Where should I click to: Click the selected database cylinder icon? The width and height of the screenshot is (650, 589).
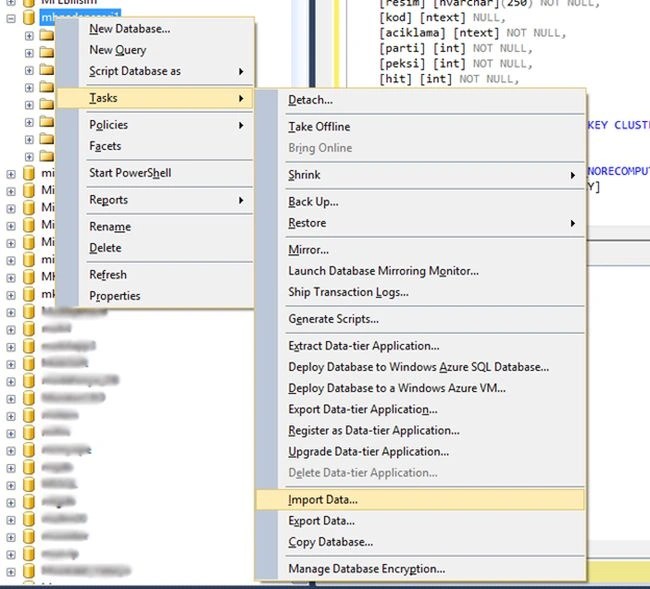tap(29, 18)
